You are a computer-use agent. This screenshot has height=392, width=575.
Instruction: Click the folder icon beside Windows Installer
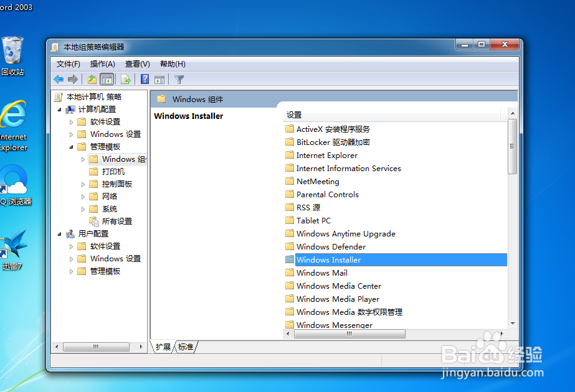click(290, 259)
